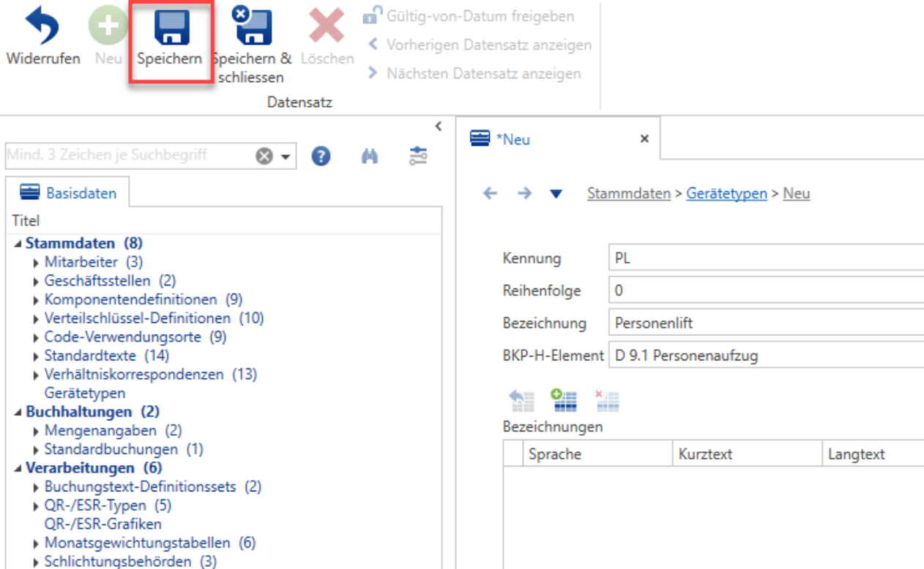
Task: Click the Widerrufen undo arrow icon
Action: click(x=42, y=27)
